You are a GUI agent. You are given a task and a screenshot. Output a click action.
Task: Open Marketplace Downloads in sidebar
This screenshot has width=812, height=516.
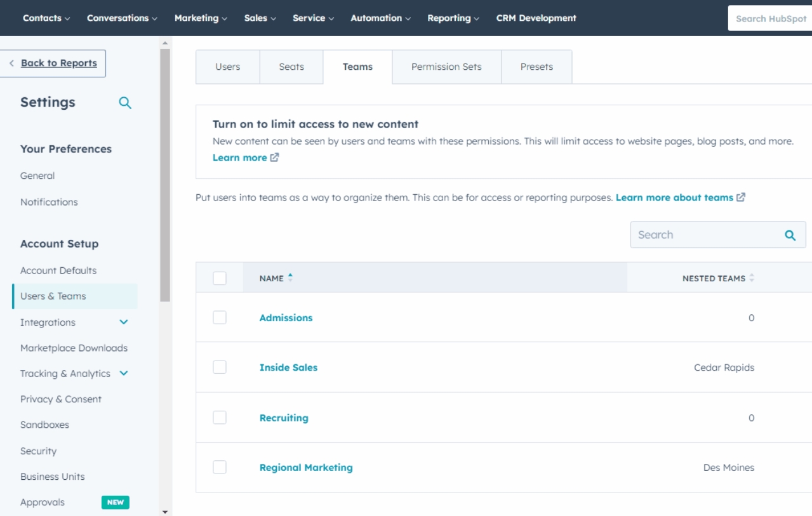(74, 348)
